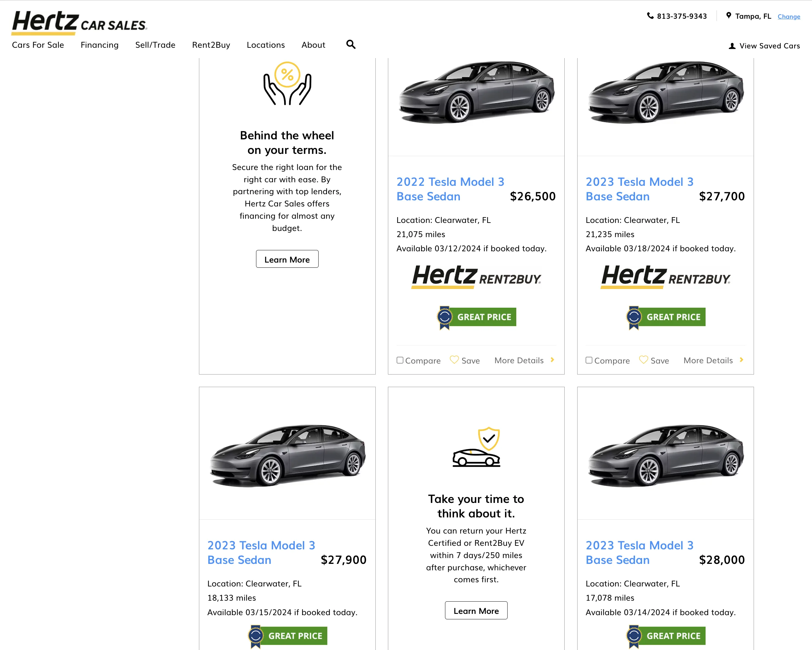The width and height of the screenshot is (812, 650).
Task: Click the car with shield checkmark icon
Action: coord(476,447)
